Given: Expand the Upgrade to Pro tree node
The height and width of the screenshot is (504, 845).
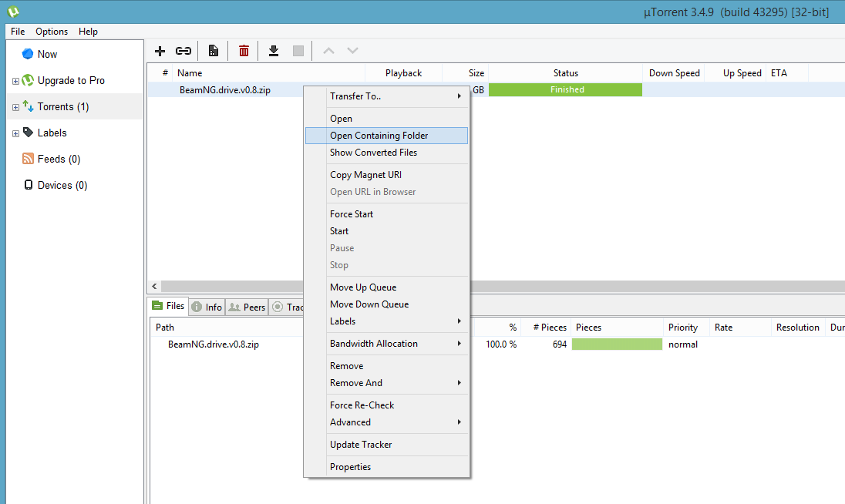Looking at the screenshot, I should coord(15,81).
